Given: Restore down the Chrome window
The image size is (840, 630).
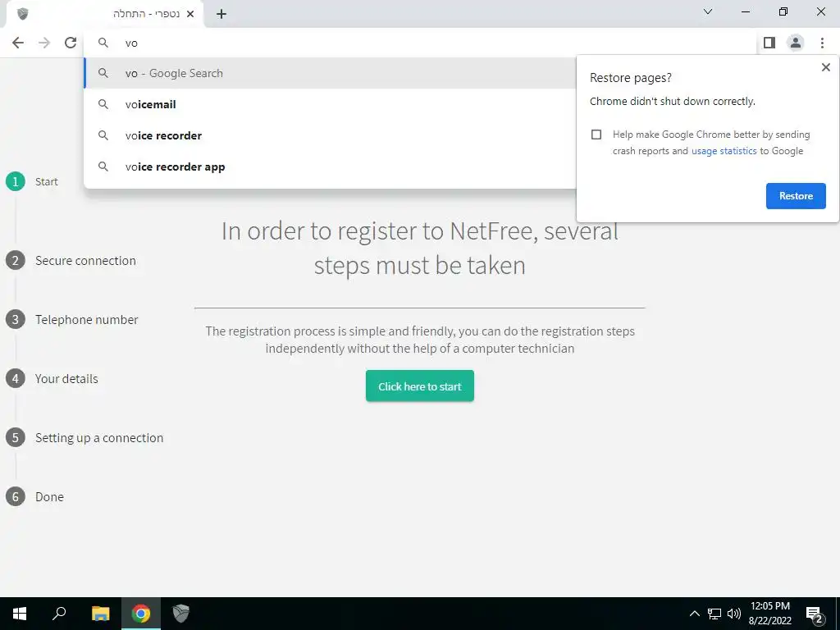Looking at the screenshot, I should 783,11.
